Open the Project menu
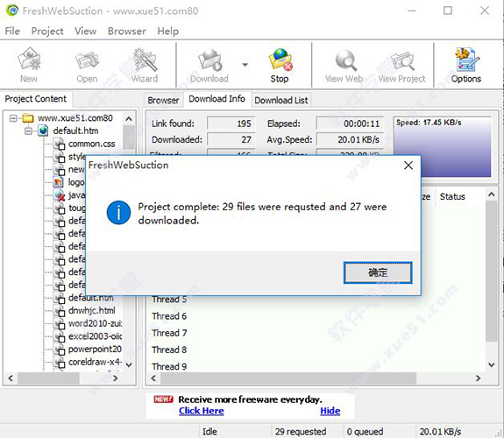Viewport: 504px width, 438px height. (47, 32)
